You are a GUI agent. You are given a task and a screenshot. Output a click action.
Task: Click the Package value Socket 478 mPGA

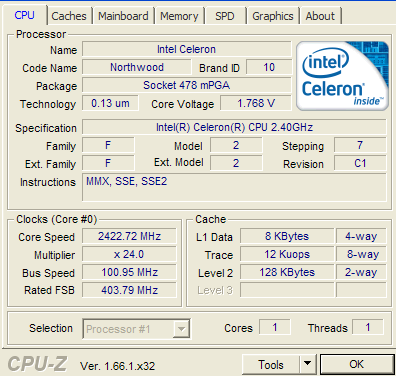(x=187, y=85)
